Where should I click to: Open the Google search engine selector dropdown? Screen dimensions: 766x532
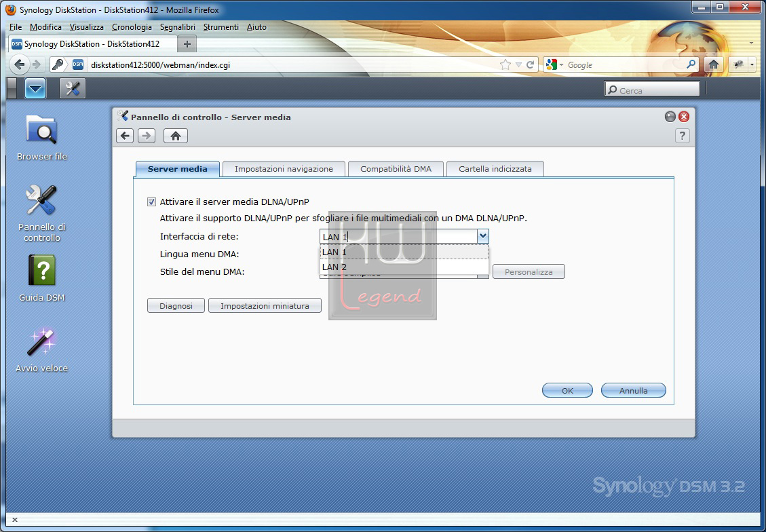(x=555, y=64)
